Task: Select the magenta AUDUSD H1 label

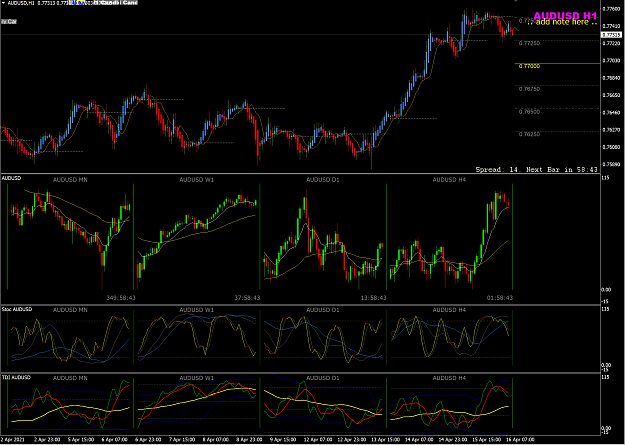Action: (565, 16)
